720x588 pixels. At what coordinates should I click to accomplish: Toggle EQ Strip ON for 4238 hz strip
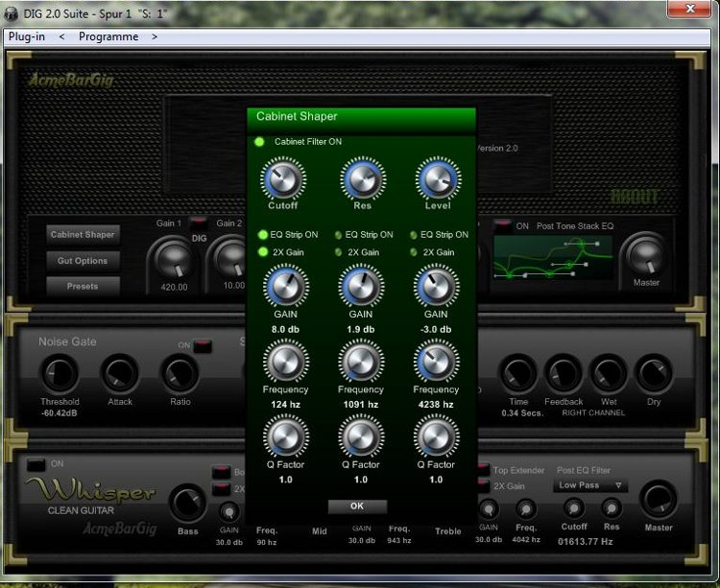(413, 235)
